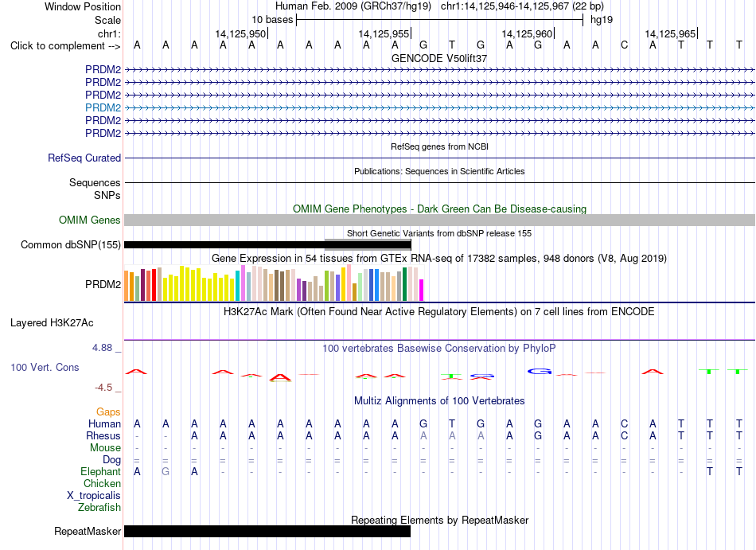Click the magenta rightmost GTEx expression bar
This screenshot has height=550, width=756.
tap(421, 291)
